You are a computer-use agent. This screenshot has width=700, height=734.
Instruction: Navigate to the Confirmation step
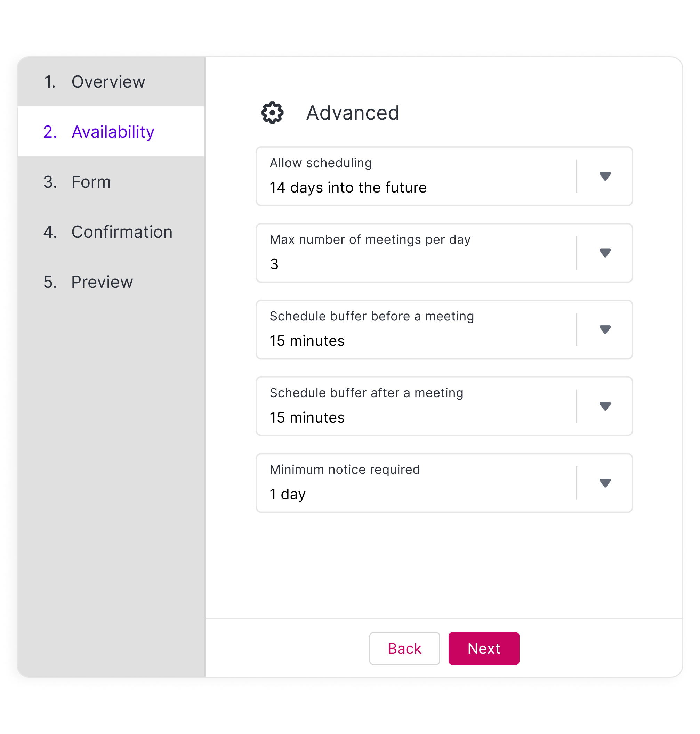click(x=122, y=232)
